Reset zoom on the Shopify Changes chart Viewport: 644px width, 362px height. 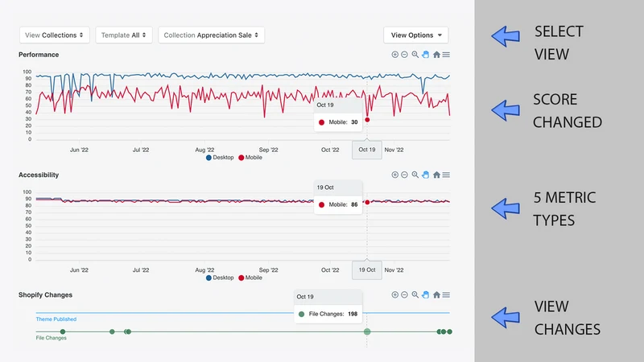point(436,294)
